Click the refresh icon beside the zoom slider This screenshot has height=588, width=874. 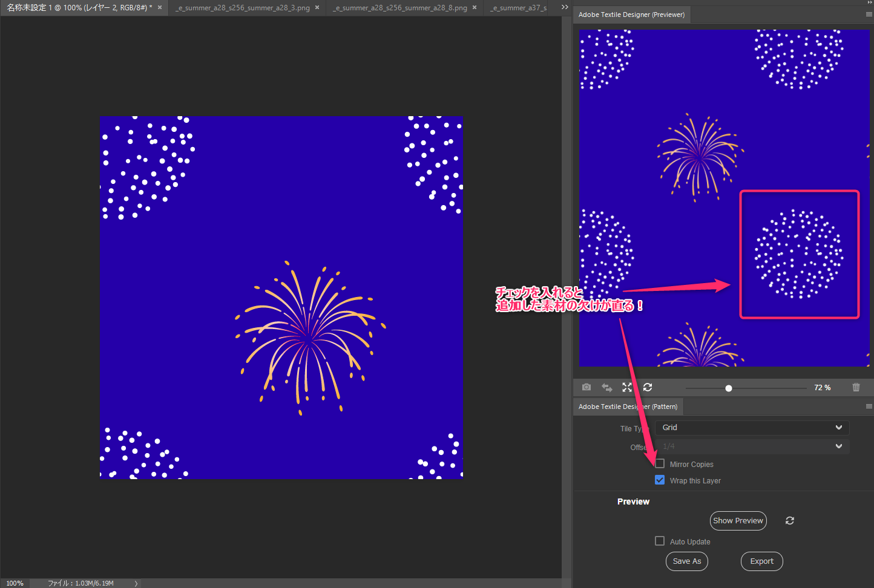coord(648,387)
